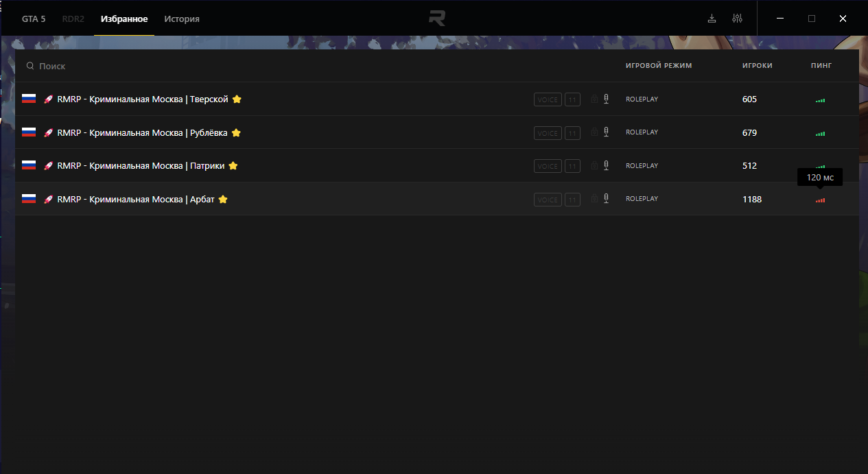This screenshot has height=474, width=868.
Task: Click ROLEPLAY mode text on the Патрики row
Action: (642, 166)
